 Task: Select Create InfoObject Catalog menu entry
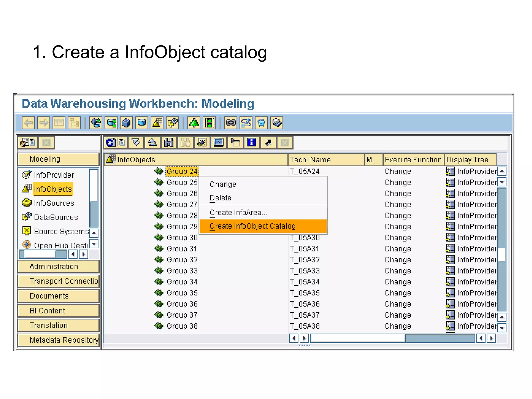point(252,226)
